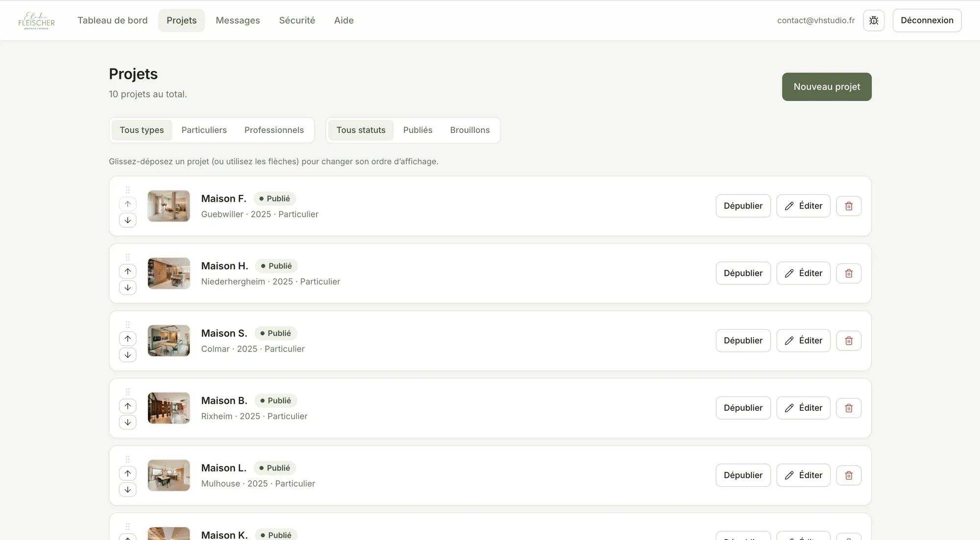Click the text Niederhergheim · 2025 · Particulier
The height and width of the screenshot is (540, 980).
270,282
